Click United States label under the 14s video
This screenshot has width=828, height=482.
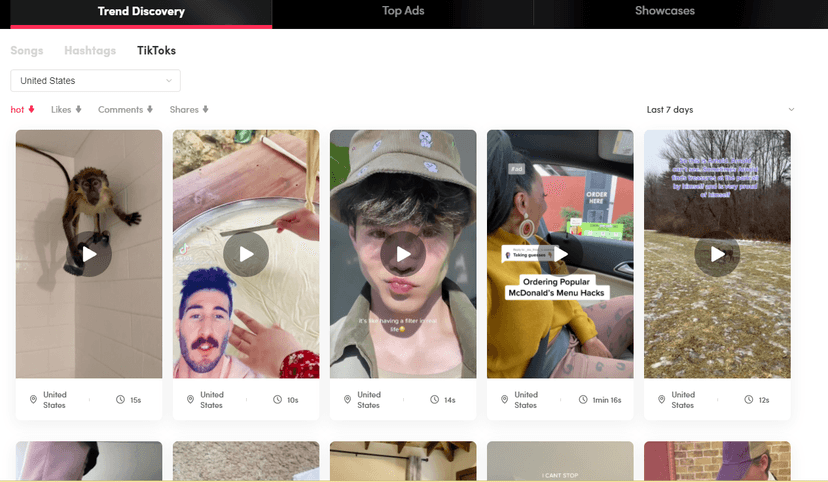pos(369,400)
